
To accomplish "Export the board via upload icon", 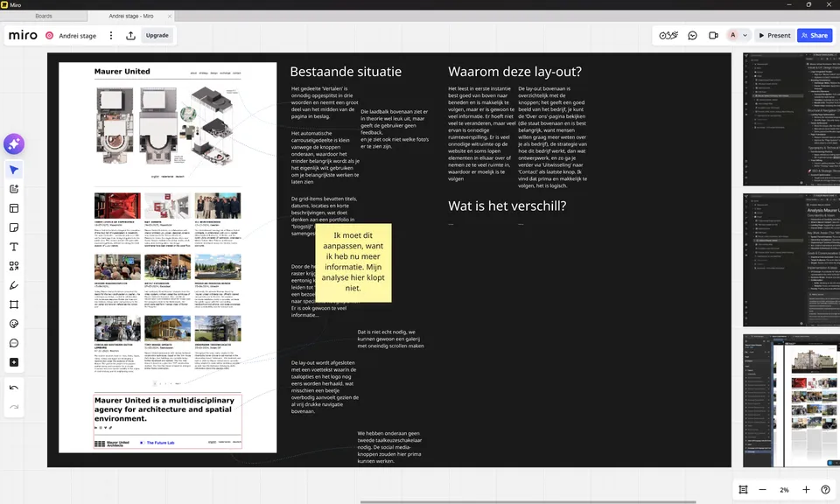I will coord(130,35).
